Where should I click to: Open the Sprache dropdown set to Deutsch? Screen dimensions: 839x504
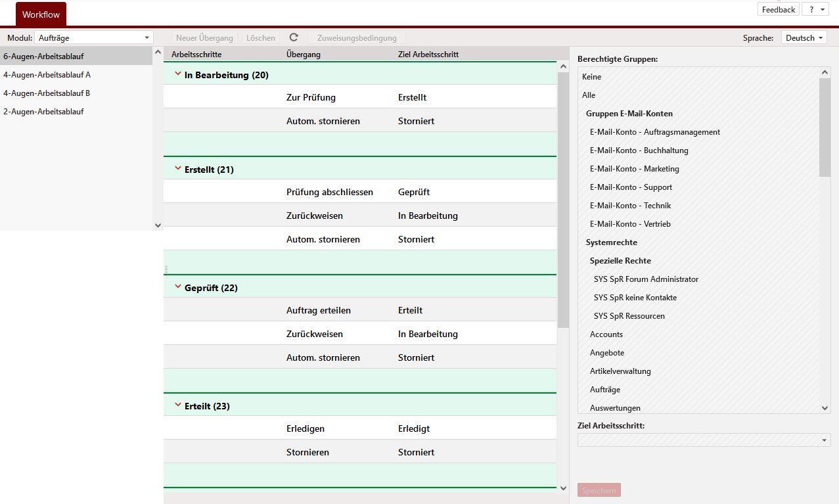[x=804, y=38]
